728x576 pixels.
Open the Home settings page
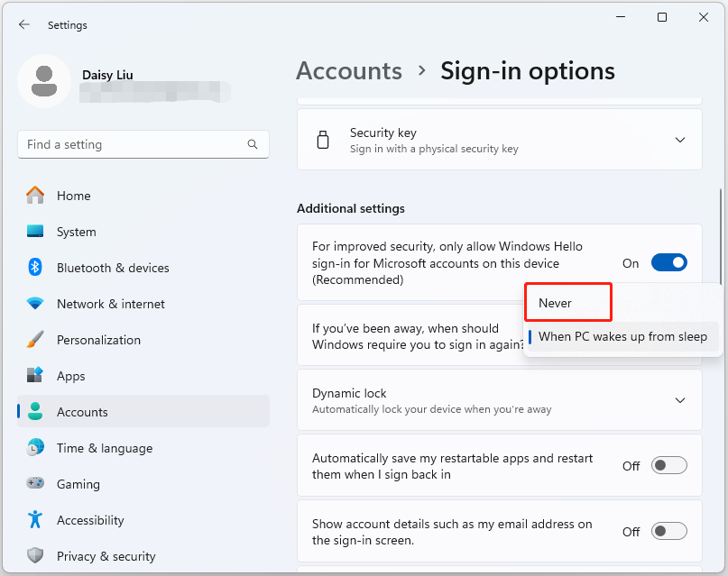tap(143, 196)
